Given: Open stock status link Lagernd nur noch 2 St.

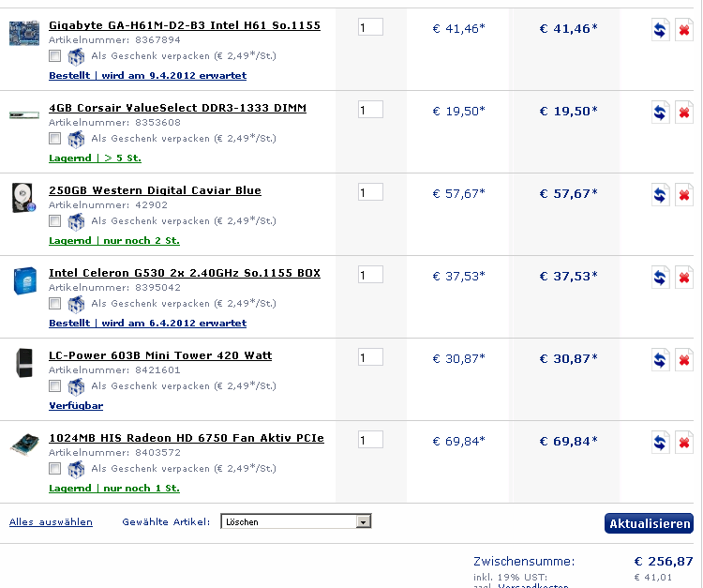Looking at the screenshot, I should (114, 241).
